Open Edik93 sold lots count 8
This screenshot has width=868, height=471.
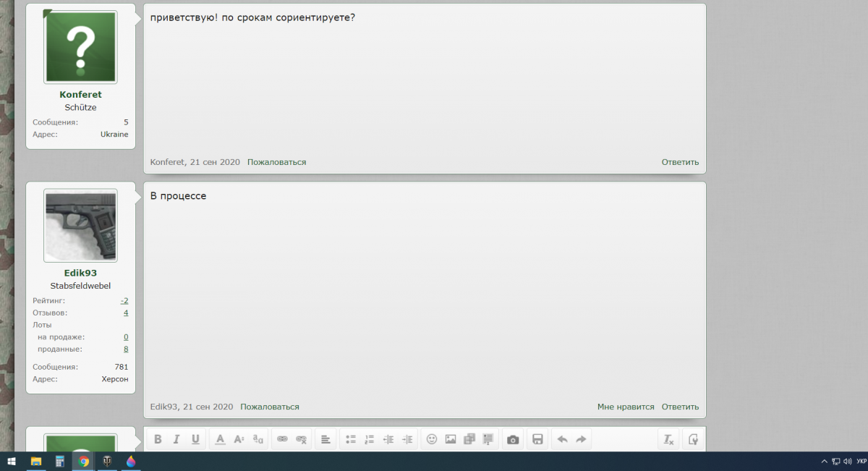[126, 349]
